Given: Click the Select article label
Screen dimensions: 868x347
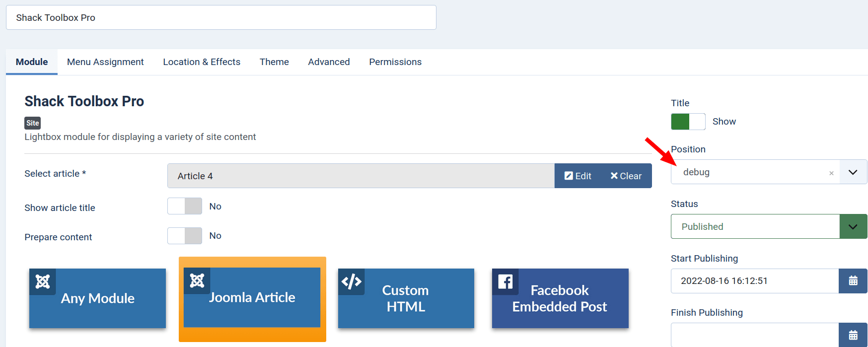Looking at the screenshot, I should tap(55, 174).
